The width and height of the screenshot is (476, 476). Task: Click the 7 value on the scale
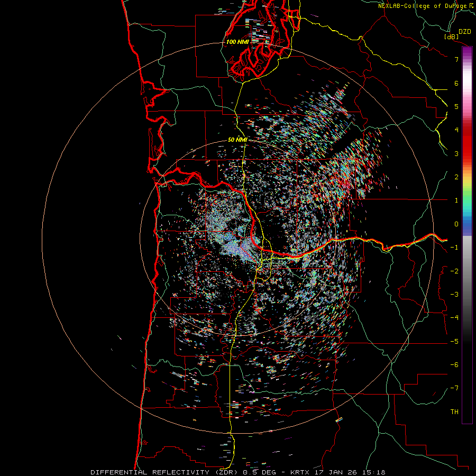click(456, 59)
